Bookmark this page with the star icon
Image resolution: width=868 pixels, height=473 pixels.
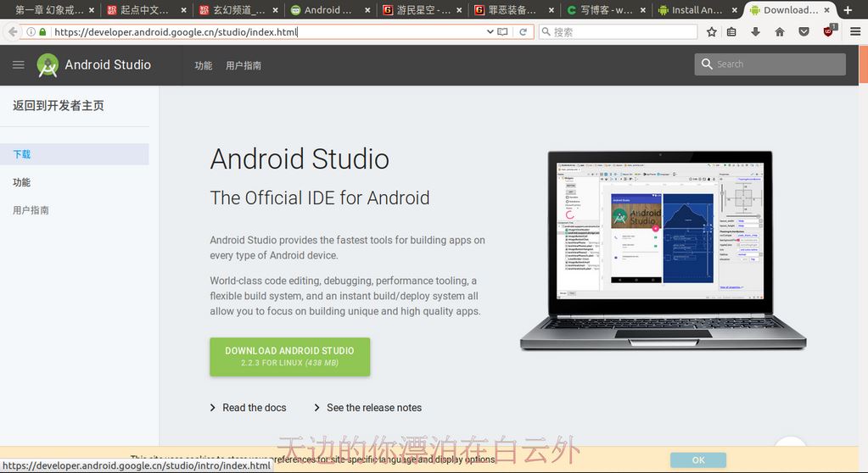pos(711,32)
